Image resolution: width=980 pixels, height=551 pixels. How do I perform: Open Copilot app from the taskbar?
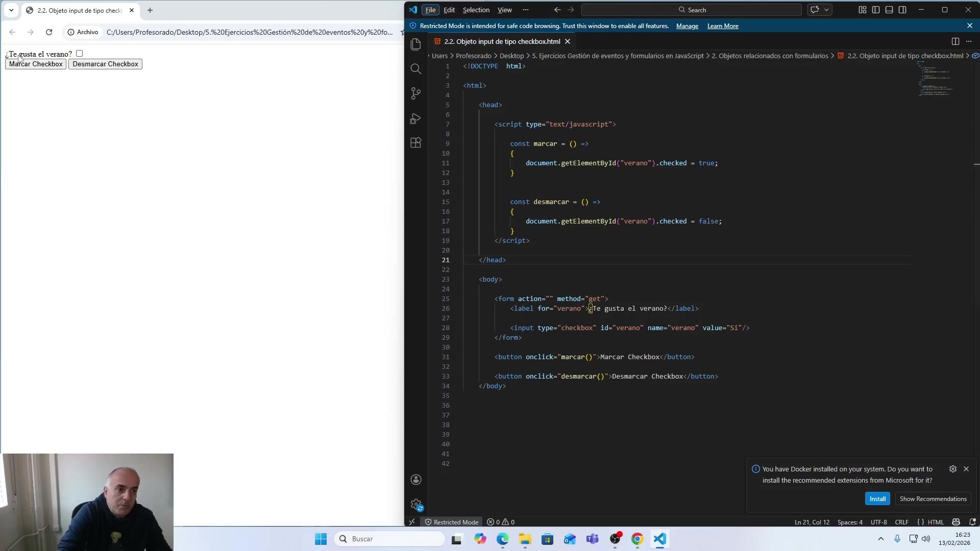click(480, 539)
